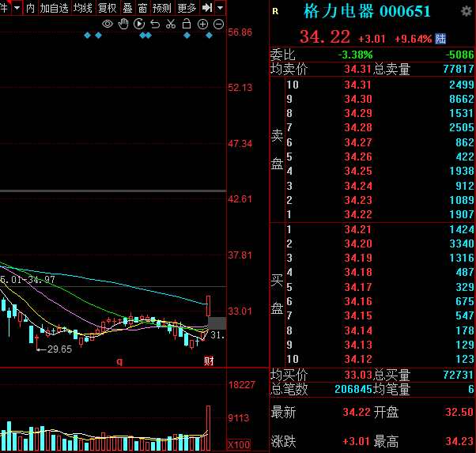Click the tallest volume bar
The width and height of the screenshot is (476, 453).
point(208,428)
